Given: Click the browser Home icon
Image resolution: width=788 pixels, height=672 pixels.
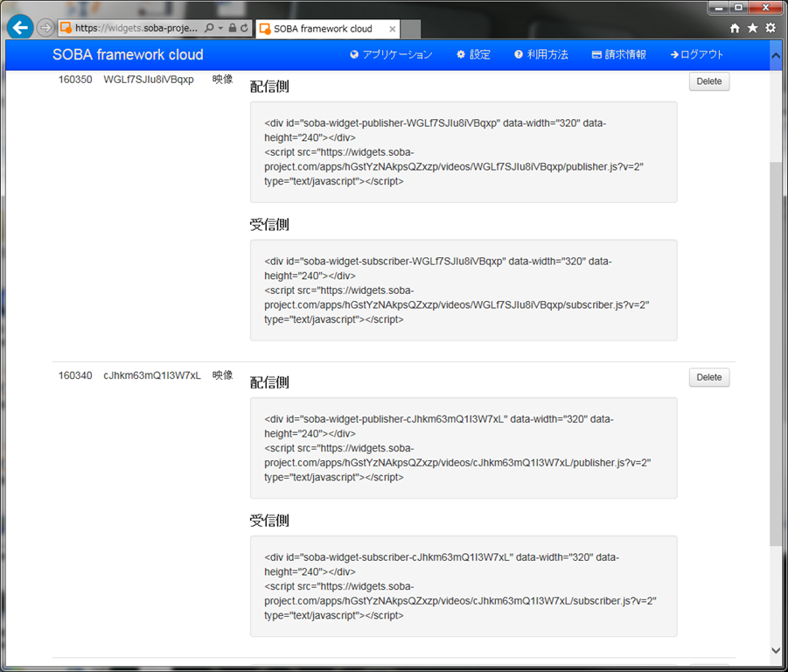Looking at the screenshot, I should [x=735, y=28].
